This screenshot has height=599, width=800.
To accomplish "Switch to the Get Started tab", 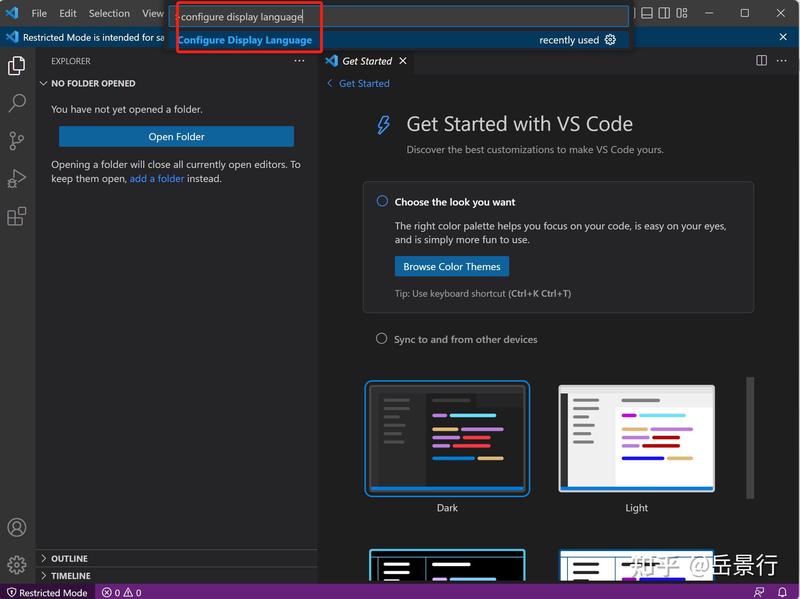I will [367, 61].
